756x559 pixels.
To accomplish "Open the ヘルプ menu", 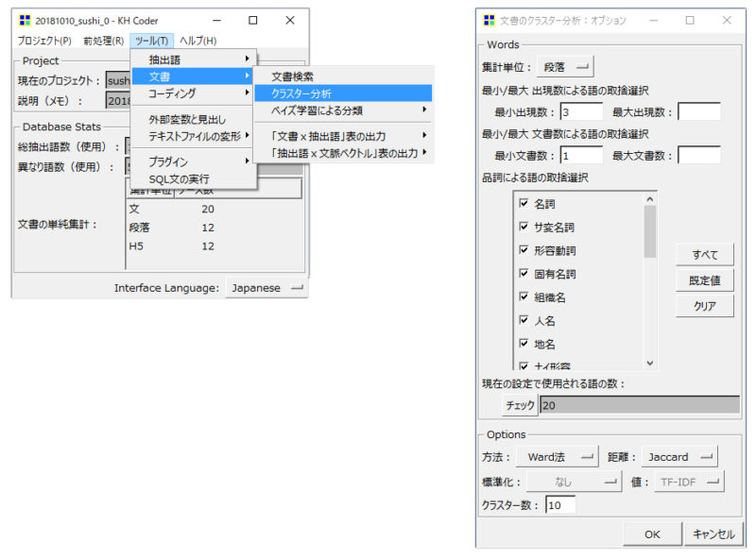I will pos(198,41).
